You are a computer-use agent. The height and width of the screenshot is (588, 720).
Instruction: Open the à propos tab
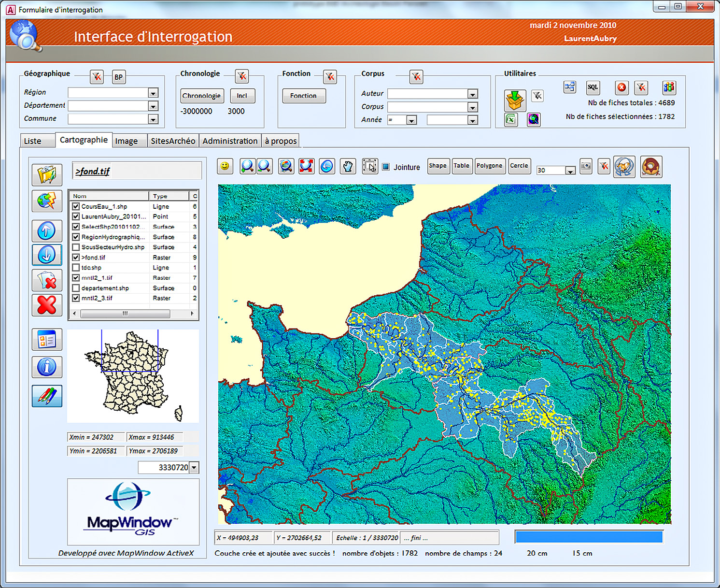pyautogui.click(x=281, y=141)
